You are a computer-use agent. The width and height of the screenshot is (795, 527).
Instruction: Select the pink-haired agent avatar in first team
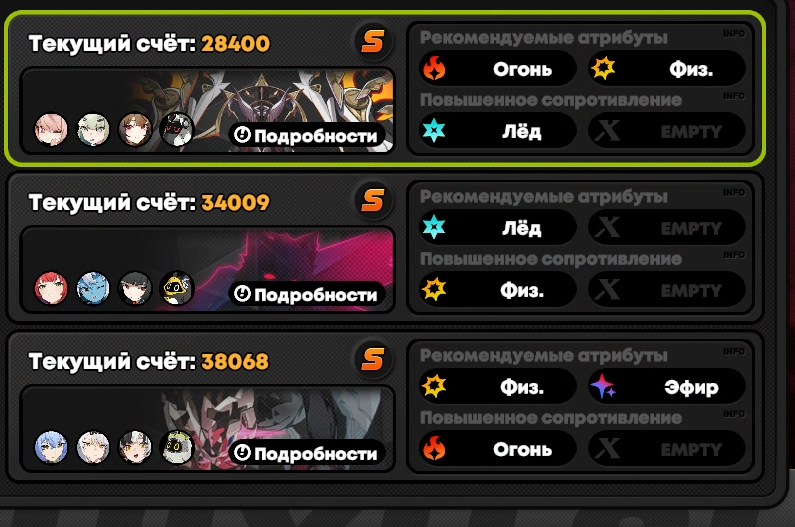click(51, 129)
